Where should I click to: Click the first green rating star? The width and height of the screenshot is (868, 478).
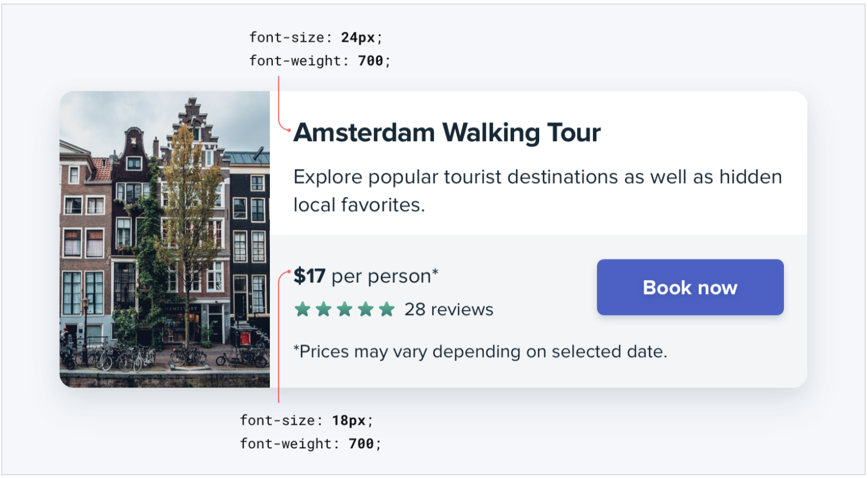click(x=302, y=309)
